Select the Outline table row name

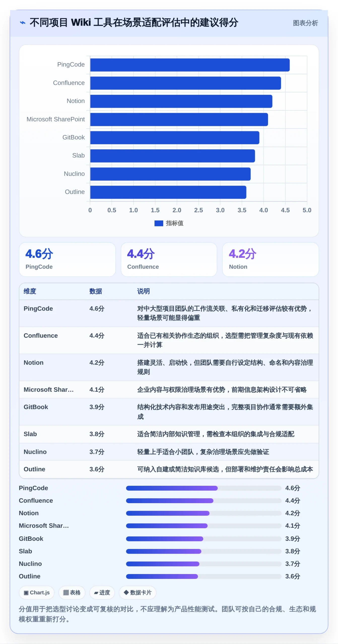pos(34,469)
